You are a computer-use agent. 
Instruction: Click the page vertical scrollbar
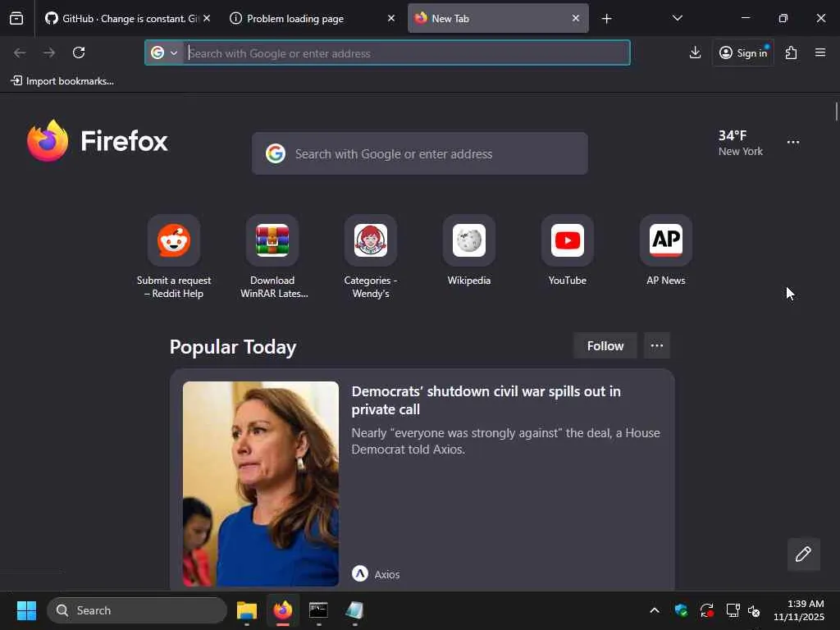point(836,112)
